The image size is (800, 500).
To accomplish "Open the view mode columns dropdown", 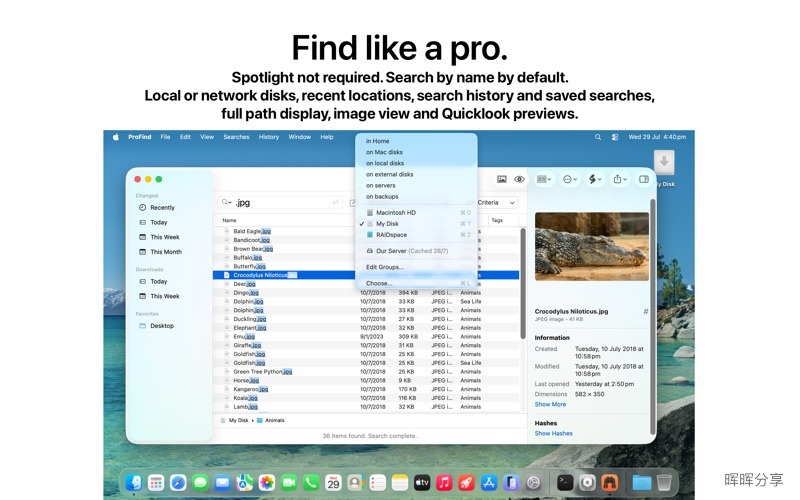I will pyautogui.click(x=544, y=179).
